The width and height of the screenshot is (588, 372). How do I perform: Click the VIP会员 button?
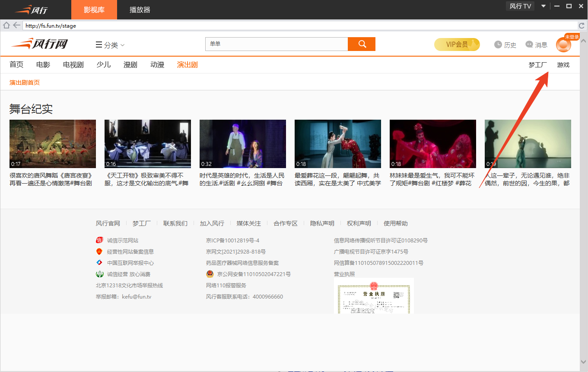point(457,45)
